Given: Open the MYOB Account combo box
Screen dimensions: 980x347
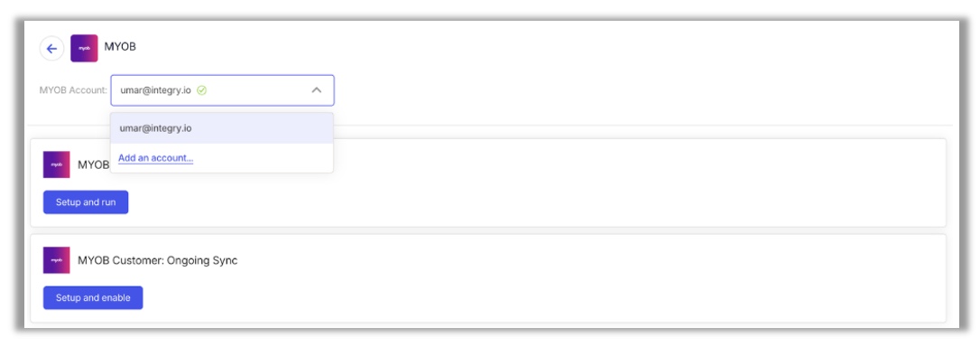Looking at the screenshot, I should (223, 90).
